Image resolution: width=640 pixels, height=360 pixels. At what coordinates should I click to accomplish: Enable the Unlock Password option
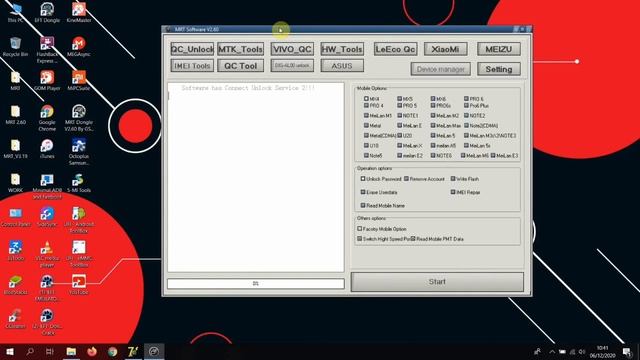point(363,179)
